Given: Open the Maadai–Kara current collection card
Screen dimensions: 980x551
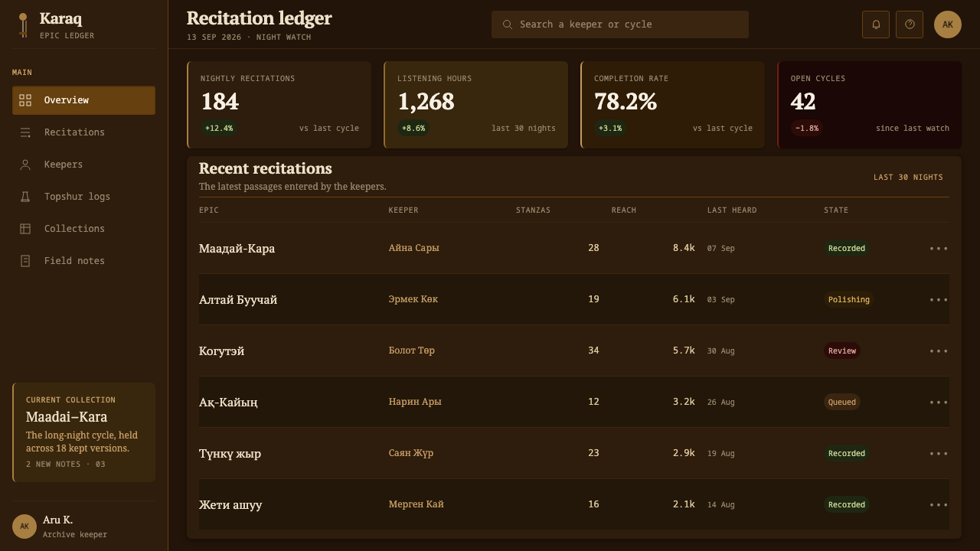Looking at the screenshot, I should point(83,432).
